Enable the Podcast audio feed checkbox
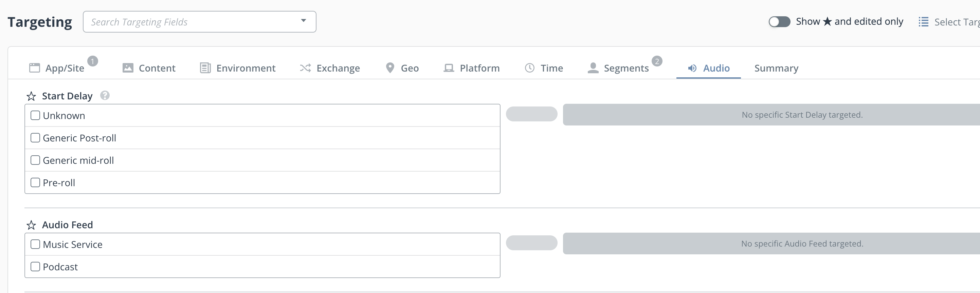The width and height of the screenshot is (980, 293). (x=35, y=267)
